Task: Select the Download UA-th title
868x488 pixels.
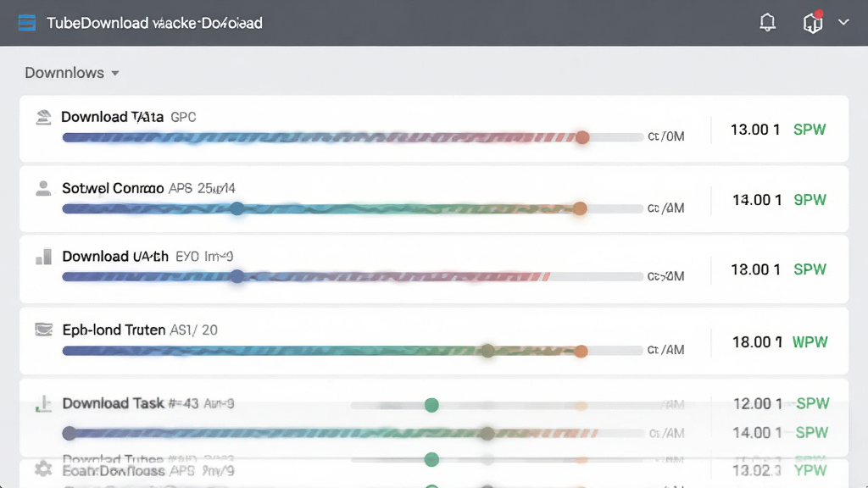Action: [115, 257]
